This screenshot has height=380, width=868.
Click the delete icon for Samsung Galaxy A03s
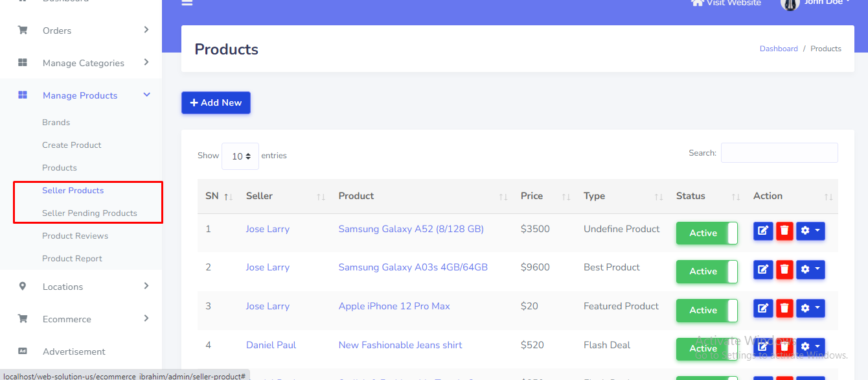[784, 269]
